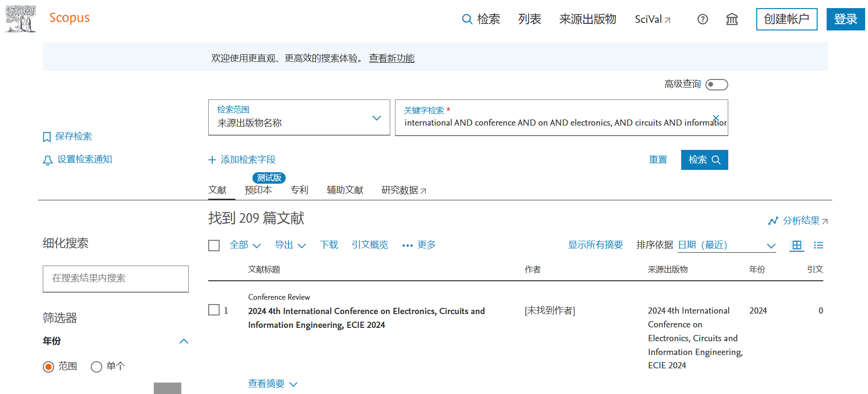The width and height of the screenshot is (868, 394).
Task: Open the 检索范围 dropdown
Action: click(299, 118)
